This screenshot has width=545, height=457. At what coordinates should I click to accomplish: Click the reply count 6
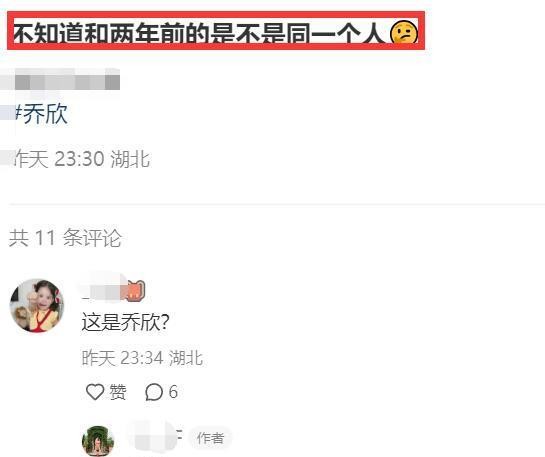click(x=173, y=392)
